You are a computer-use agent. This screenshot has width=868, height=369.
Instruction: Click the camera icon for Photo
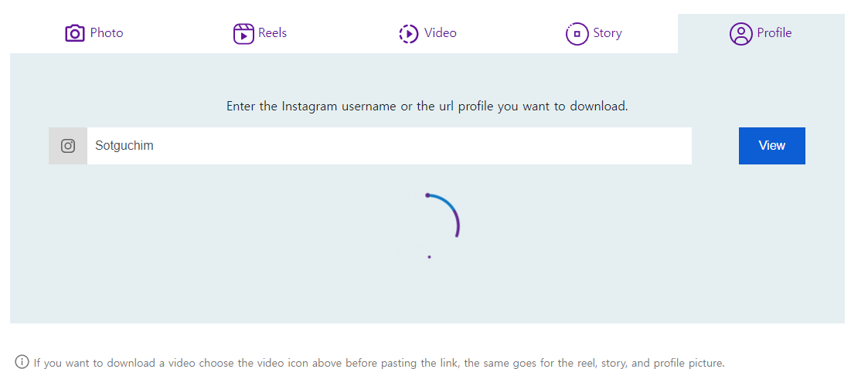75,33
